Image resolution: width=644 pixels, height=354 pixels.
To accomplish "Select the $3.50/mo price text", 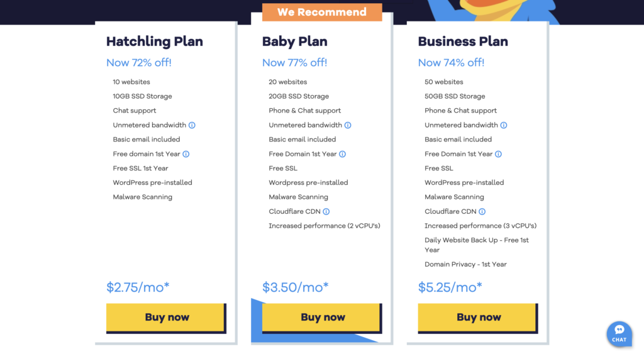I will pos(296,287).
